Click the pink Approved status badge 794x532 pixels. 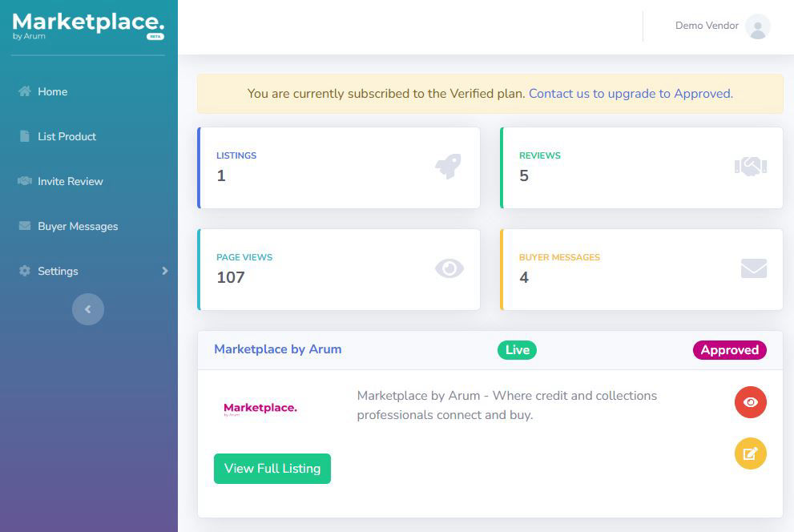click(729, 350)
